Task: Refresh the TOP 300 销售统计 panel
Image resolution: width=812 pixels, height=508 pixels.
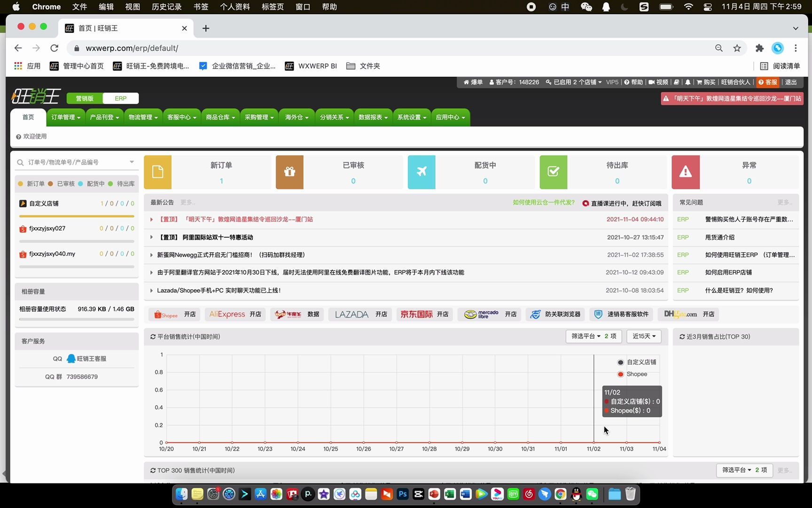Action: tap(153, 470)
